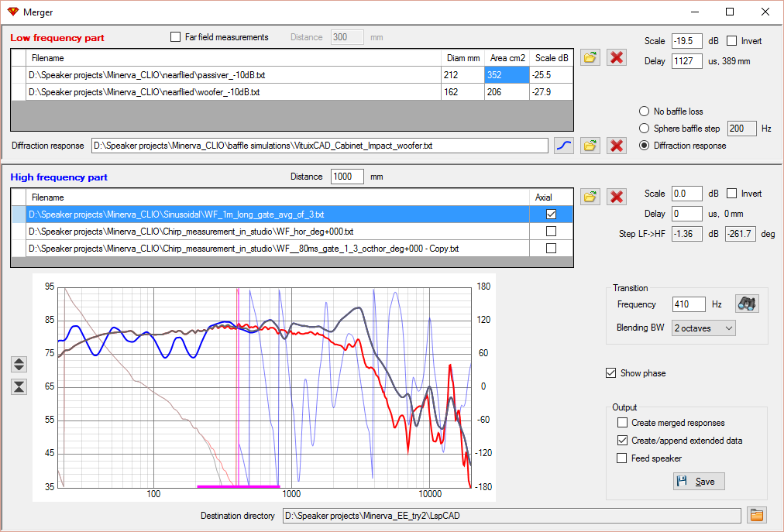Click Area cm2 cell showing 206
The image size is (784, 532).
pos(507,92)
